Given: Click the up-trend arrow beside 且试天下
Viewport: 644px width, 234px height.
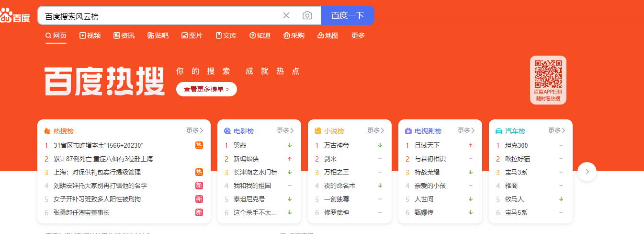Looking at the screenshot, I should (x=471, y=145).
